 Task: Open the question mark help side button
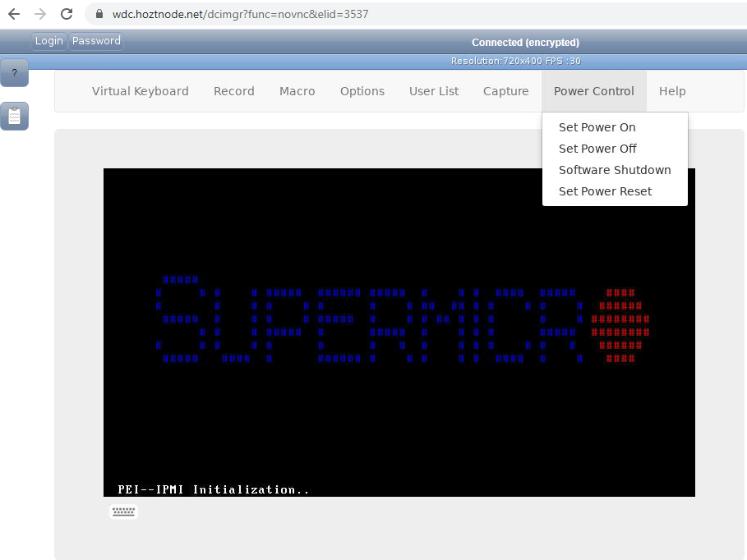(14, 73)
